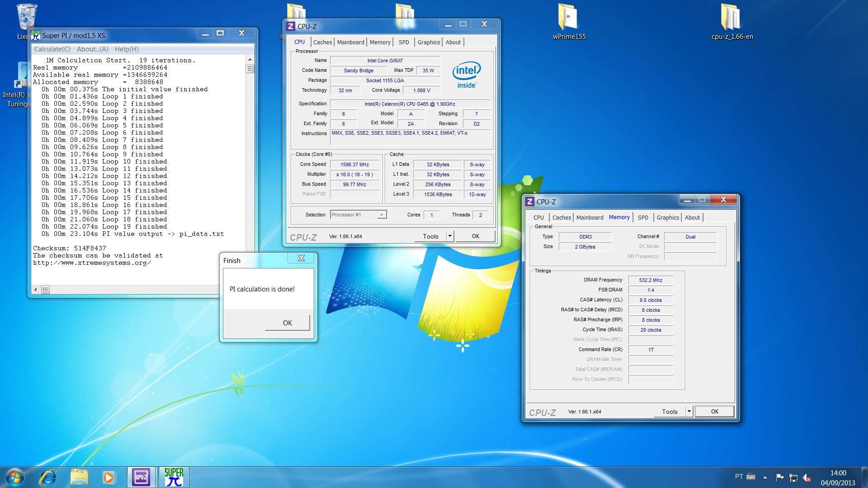Open About tab in CPU window
The height and width of the screenshot is (488, 868).
tap(453, 42)
